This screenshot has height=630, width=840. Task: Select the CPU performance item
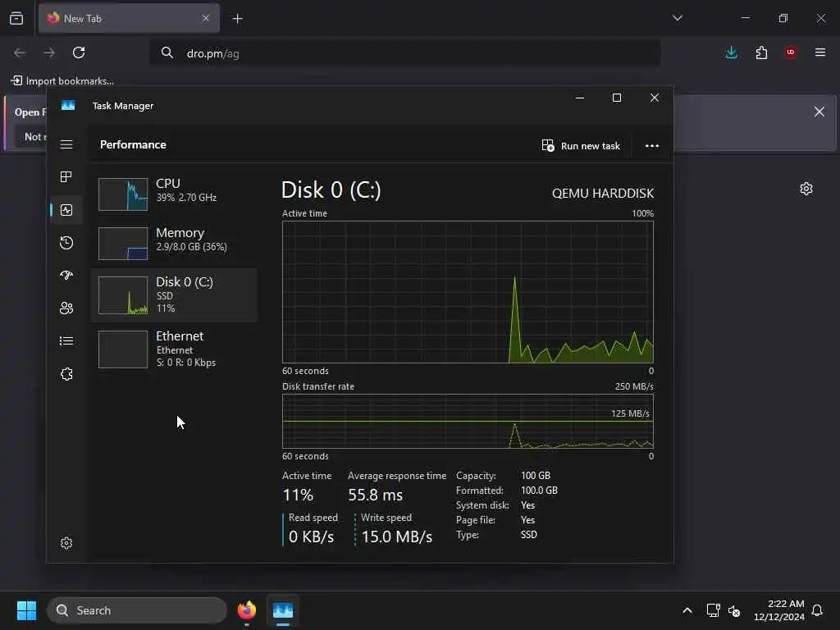[174, 193]
